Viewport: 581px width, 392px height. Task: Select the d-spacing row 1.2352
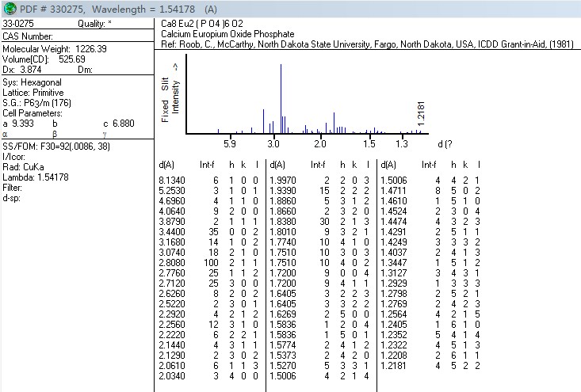point(430,335)
